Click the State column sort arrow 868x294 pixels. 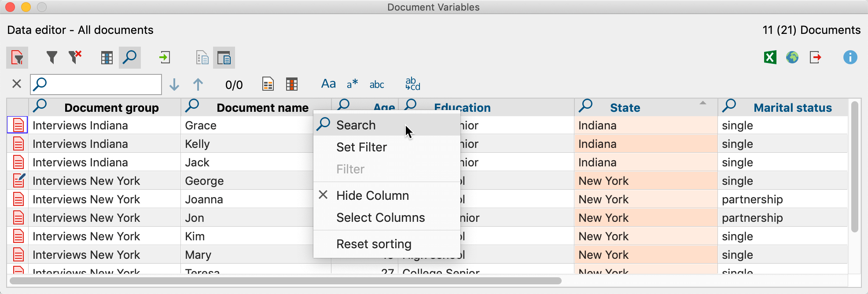tap(702, 103)
